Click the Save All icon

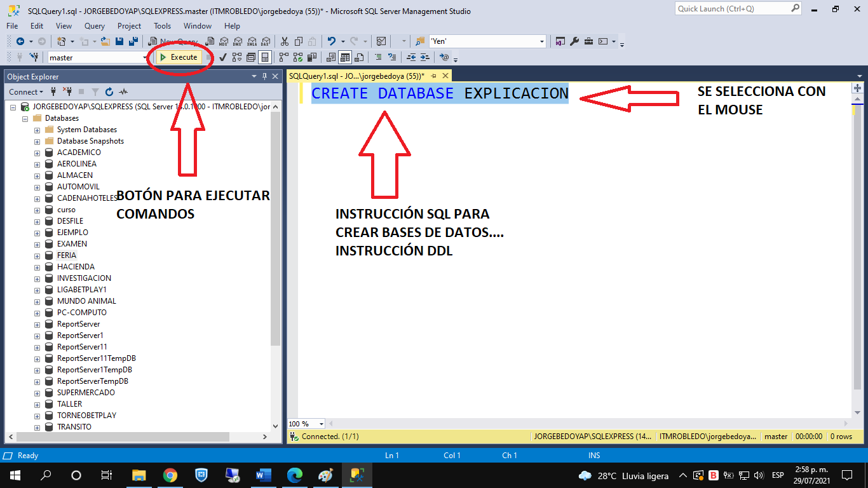click(x=133, y=41)
